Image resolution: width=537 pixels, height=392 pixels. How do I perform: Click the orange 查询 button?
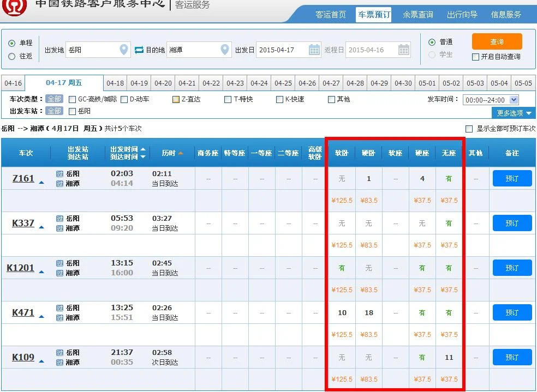click(x=498, y=41)
